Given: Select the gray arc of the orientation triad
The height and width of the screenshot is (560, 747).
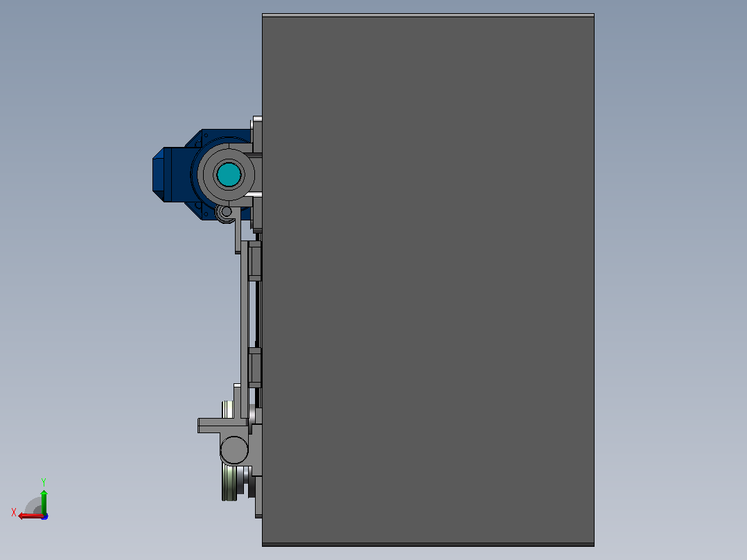Looking at the screenshot, I should 33,506.
